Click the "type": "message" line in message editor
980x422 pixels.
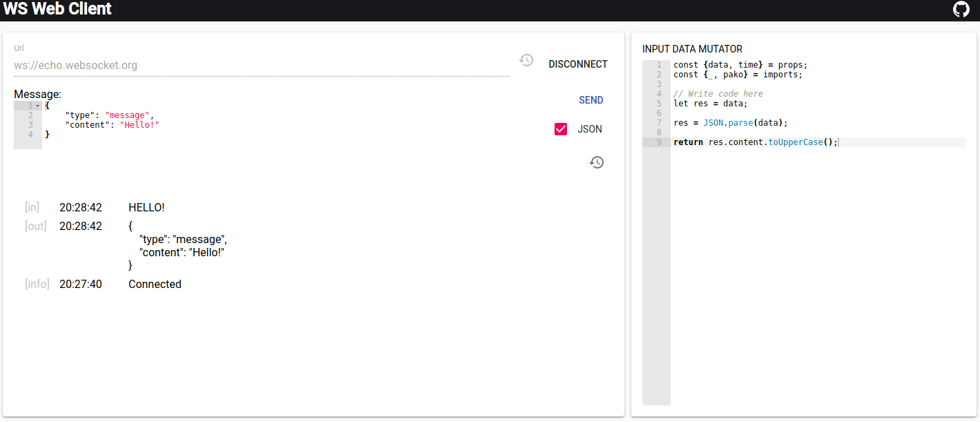pyautogui.click(x=108, y=115)
